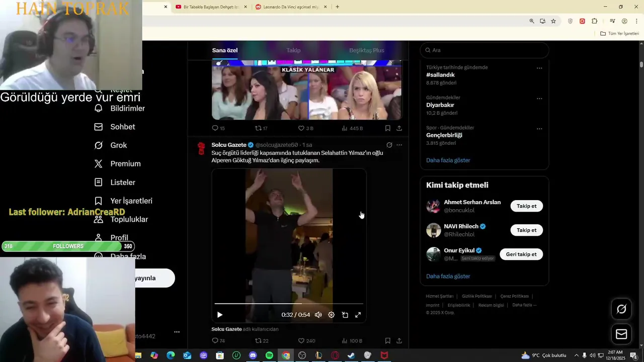Open Sohbet messages in sidebar
The width and height of the screenshot is (644, 362).
pos(115,127)
